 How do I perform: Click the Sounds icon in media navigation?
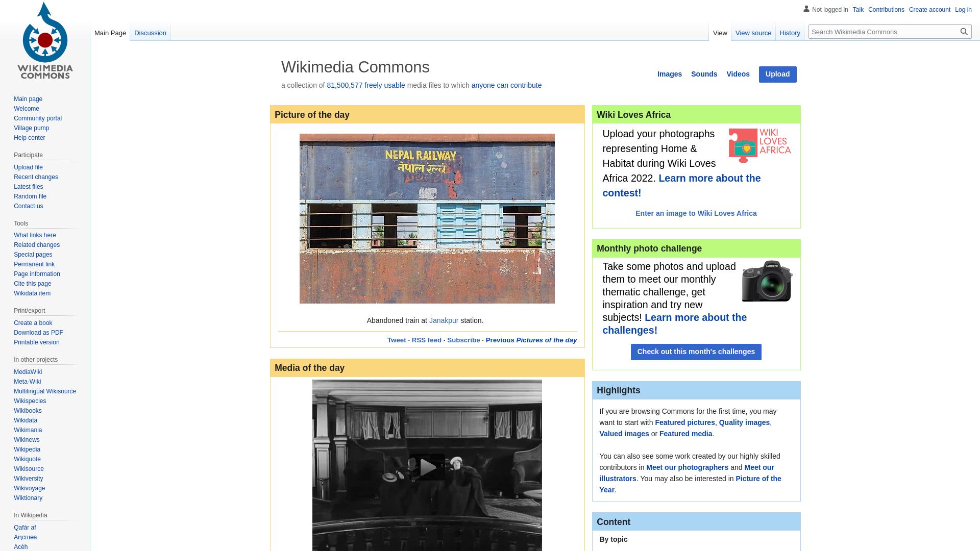(704, 73)
